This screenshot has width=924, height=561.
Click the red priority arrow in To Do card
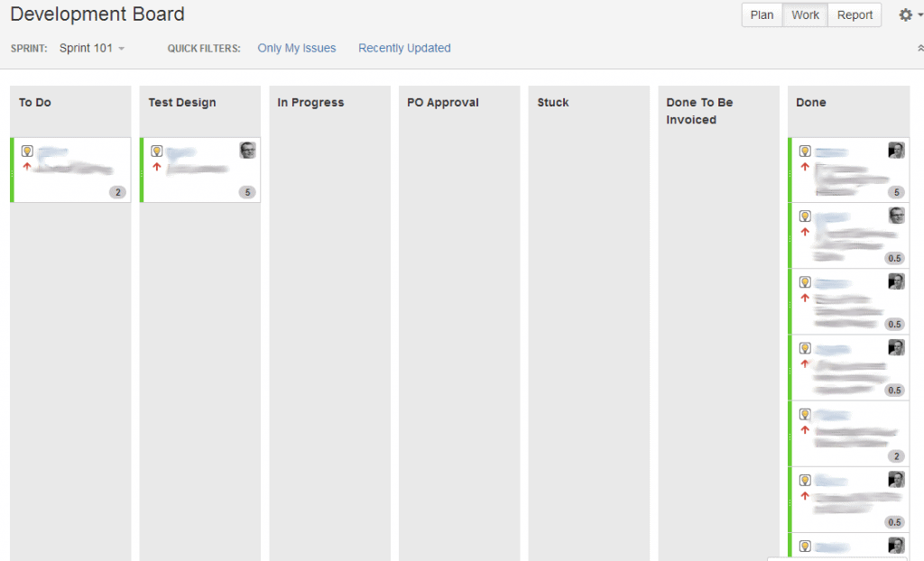pyautogui.click(x=27, y=167)
